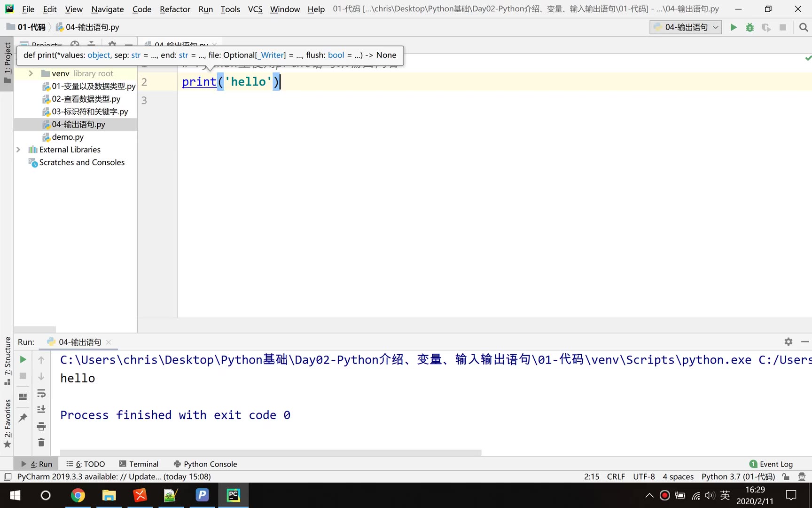Image resolution: width=812 pixels, height=508 pixels.
Task: Open the Terminal tool window
Action: [x=139, y=464]
